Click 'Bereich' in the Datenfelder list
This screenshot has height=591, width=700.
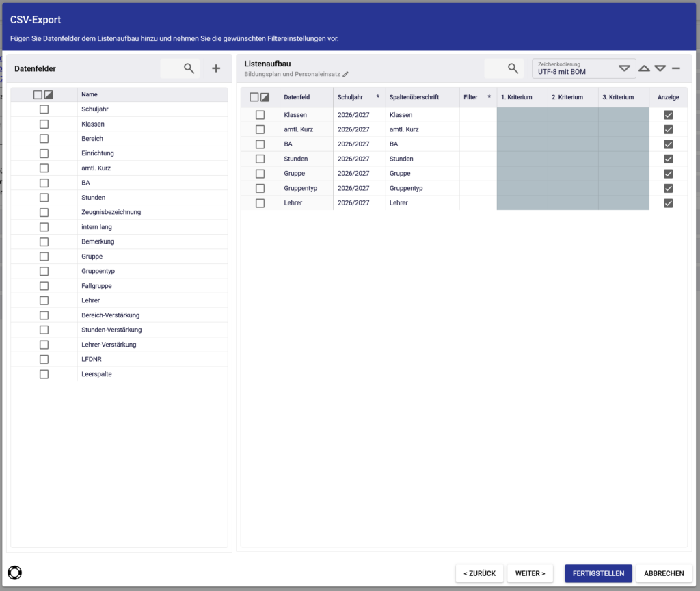92,138
